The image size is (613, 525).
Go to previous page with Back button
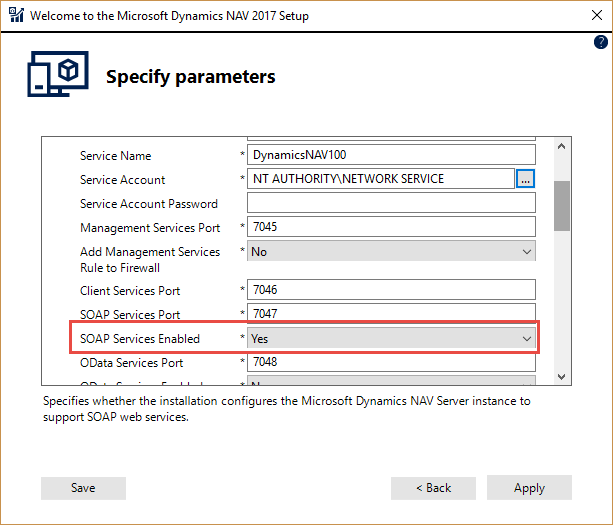click(433, 488)
